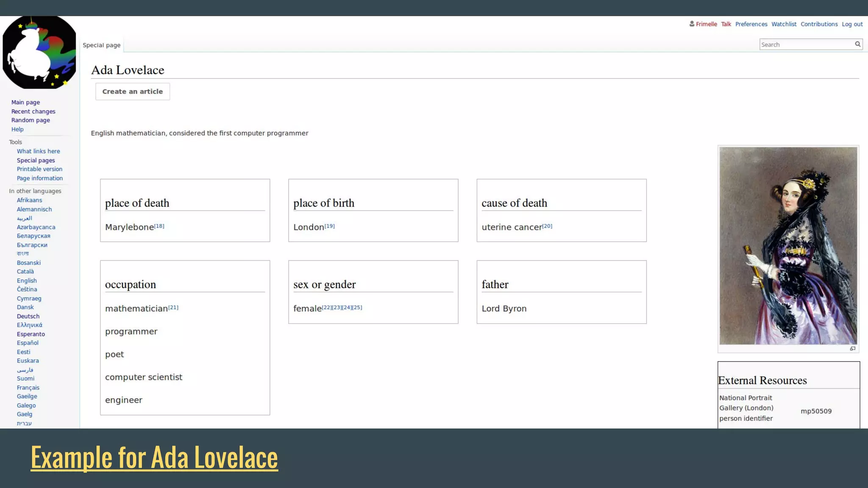Click the 'mp50509' identifier value
This screenshot has width=868, height=488.
point(816,411)
